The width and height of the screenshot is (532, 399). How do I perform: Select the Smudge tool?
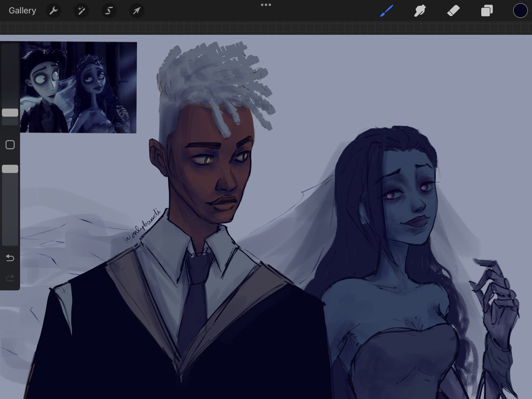pyautogui.click(x=420, y=11)
